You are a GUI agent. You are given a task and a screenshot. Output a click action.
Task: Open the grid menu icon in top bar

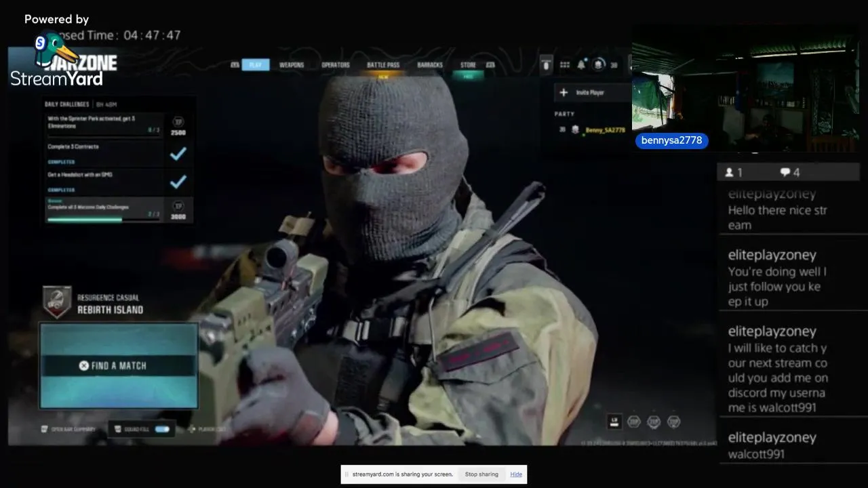[565, 64]
